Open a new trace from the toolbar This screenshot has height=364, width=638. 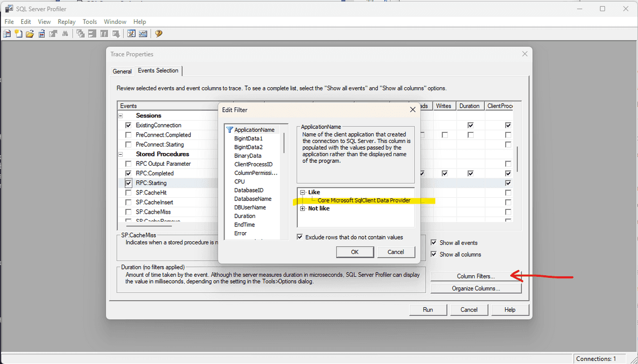[6, 33]
